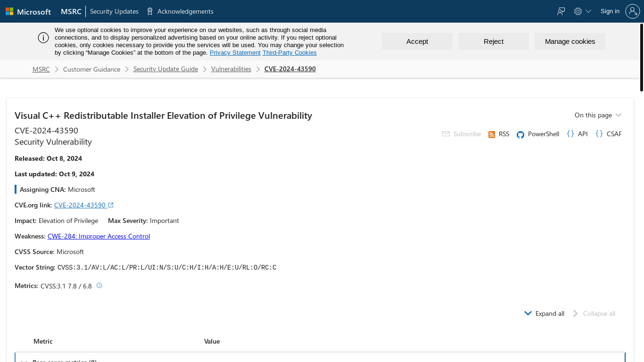Image resolution: width=644 pixels, height=362 pixels.
Task: Open the Third-Party Cookies link
Action: click(x=289, y=53)
